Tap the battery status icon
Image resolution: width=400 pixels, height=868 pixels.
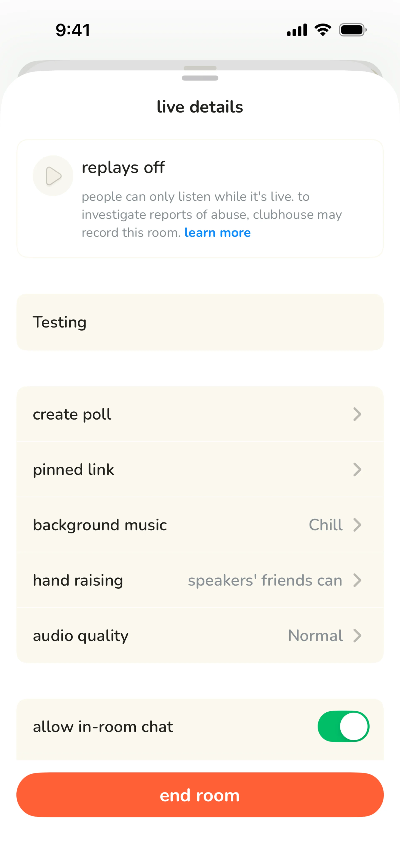pyautogui.click(x=352, y=30)
